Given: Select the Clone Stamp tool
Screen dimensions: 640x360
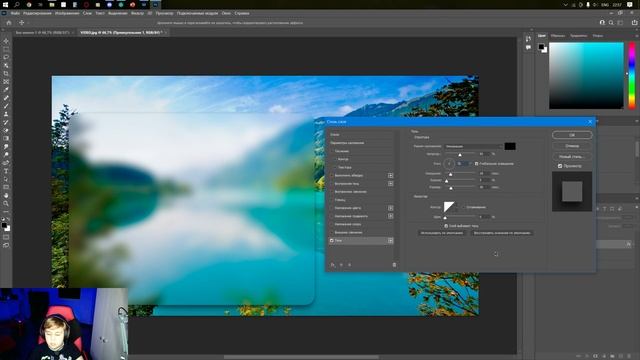Looking at the screenshot, I should point(6,114).
